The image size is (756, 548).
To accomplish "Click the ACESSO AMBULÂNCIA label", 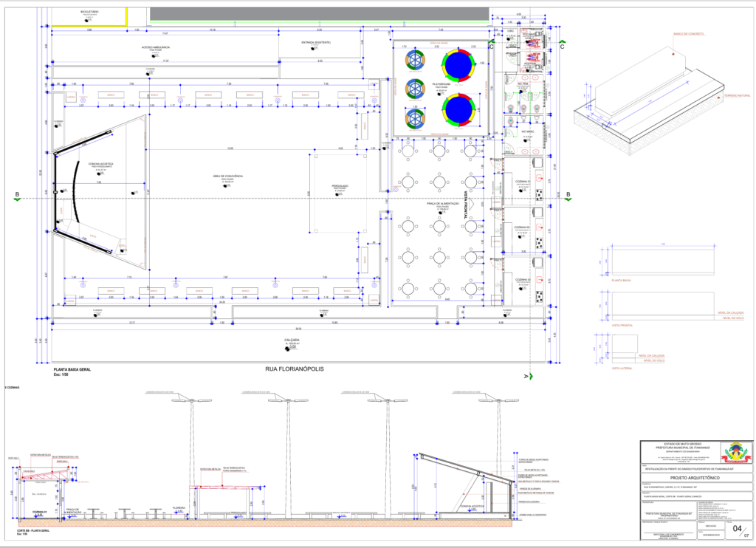I will [156, 47].
